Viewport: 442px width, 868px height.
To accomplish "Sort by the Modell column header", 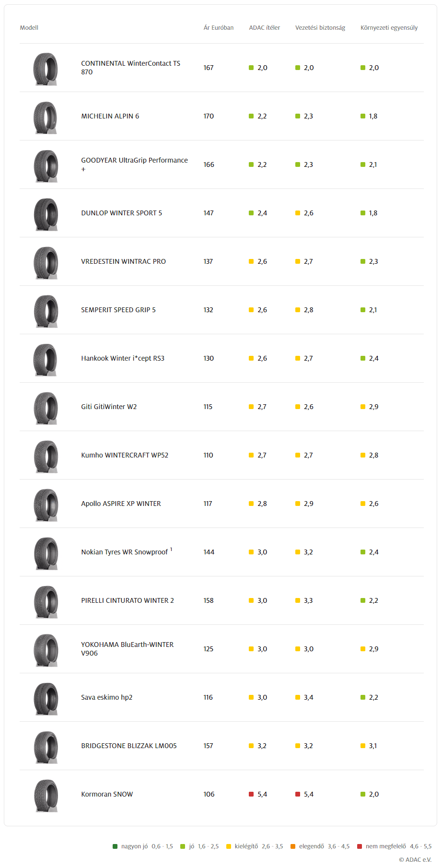I will coord(29,28).
